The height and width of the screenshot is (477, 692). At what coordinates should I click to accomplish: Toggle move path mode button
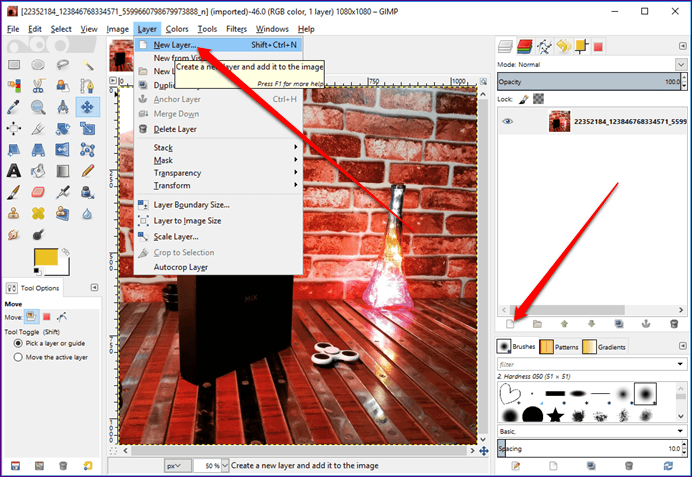pyautogui.click(x=62, y=316)
